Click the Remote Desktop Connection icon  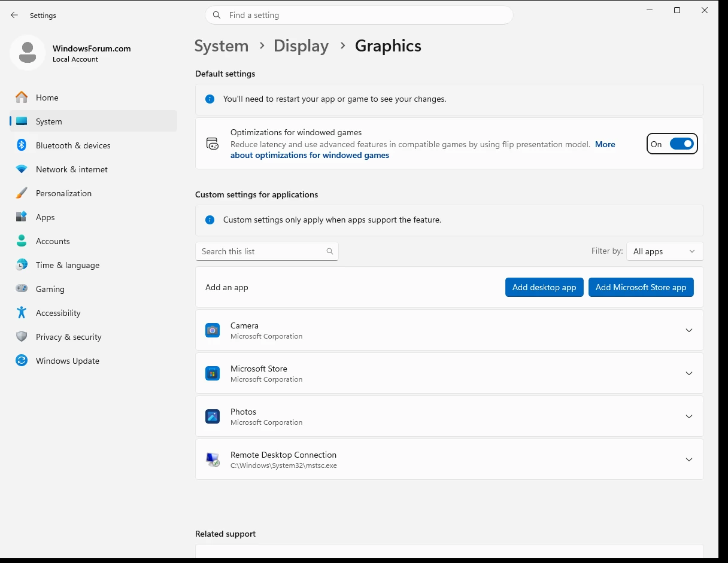click(x=213, y=459)
